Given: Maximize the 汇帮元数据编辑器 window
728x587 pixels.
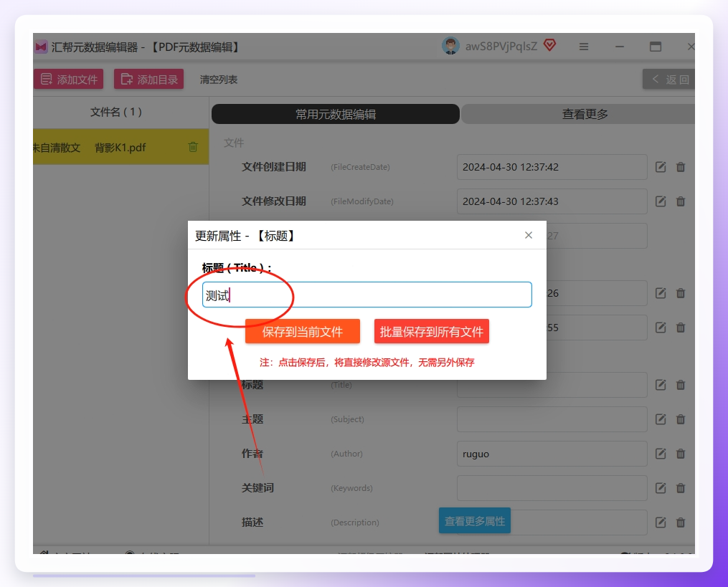Looking at the screenshot, I should (x=655, y=47).
